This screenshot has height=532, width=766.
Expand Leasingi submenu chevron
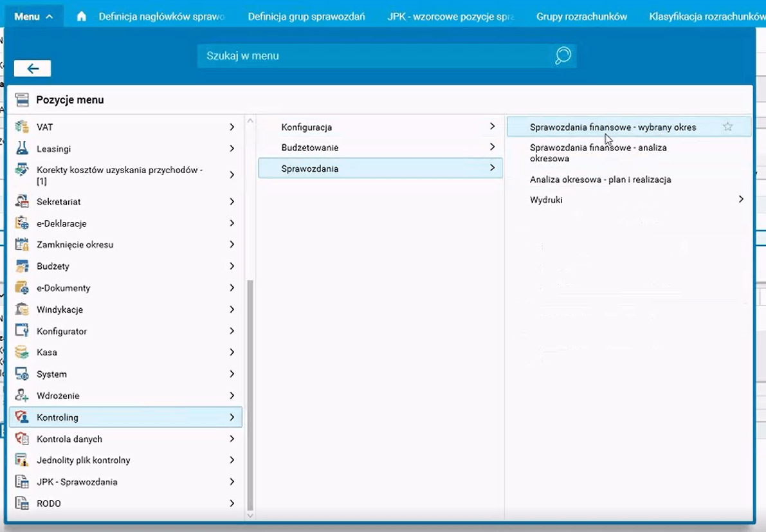tap(232, 149)
